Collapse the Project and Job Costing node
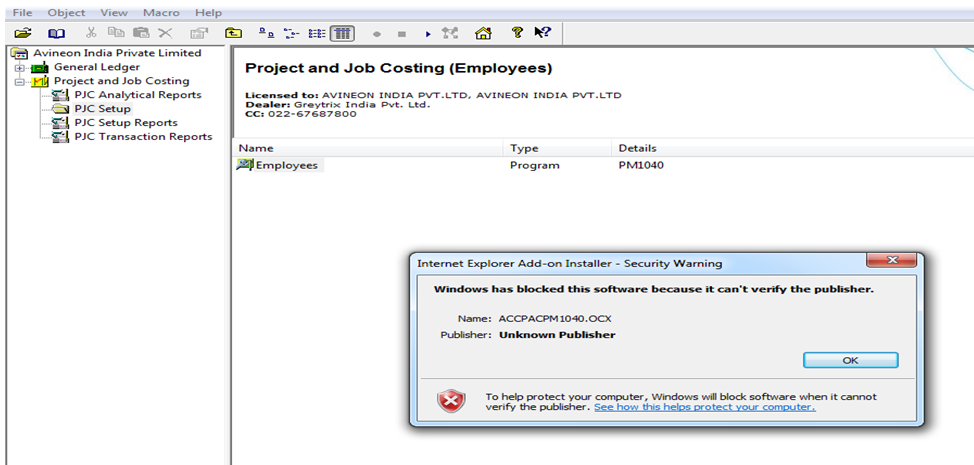 [19, 81]
